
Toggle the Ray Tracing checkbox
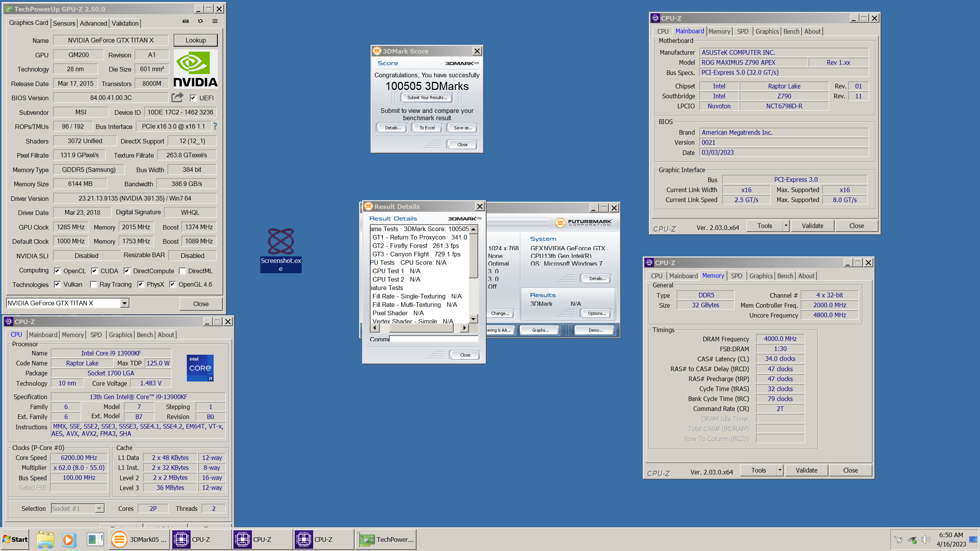click(x=93, y=284)
